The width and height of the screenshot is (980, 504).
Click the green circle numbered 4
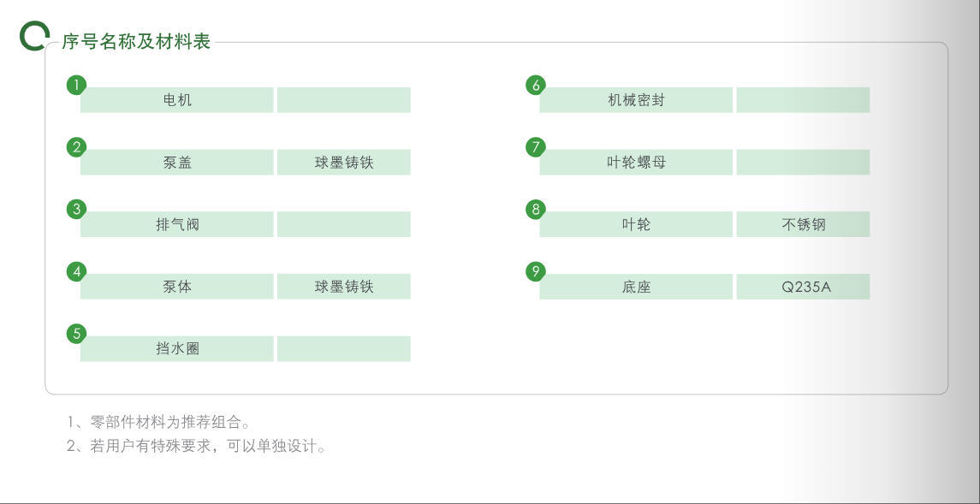click(x=76, y=271)
